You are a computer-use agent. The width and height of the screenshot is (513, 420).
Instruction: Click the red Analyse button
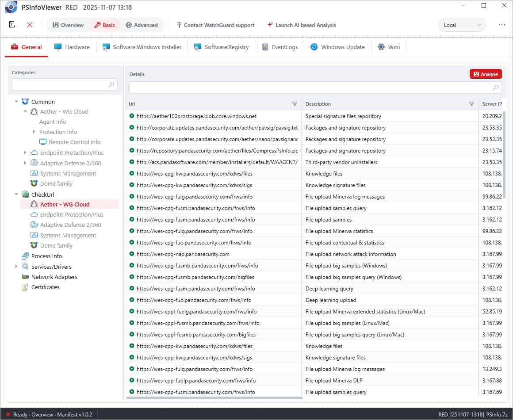tap(486, 74)
